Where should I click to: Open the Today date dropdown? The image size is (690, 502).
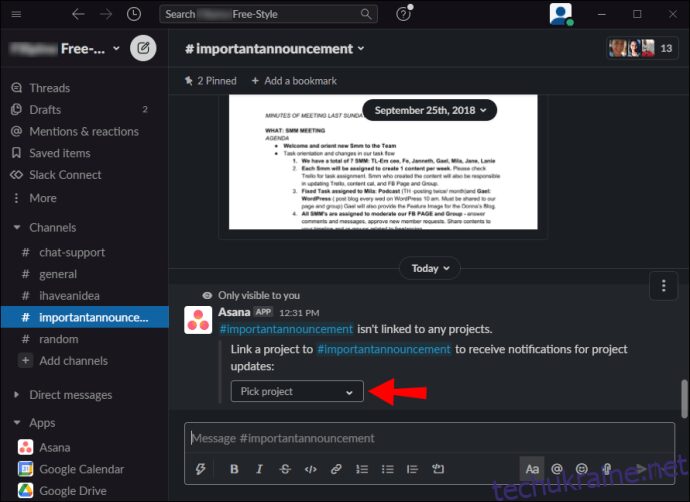click(x=429, y=268)
